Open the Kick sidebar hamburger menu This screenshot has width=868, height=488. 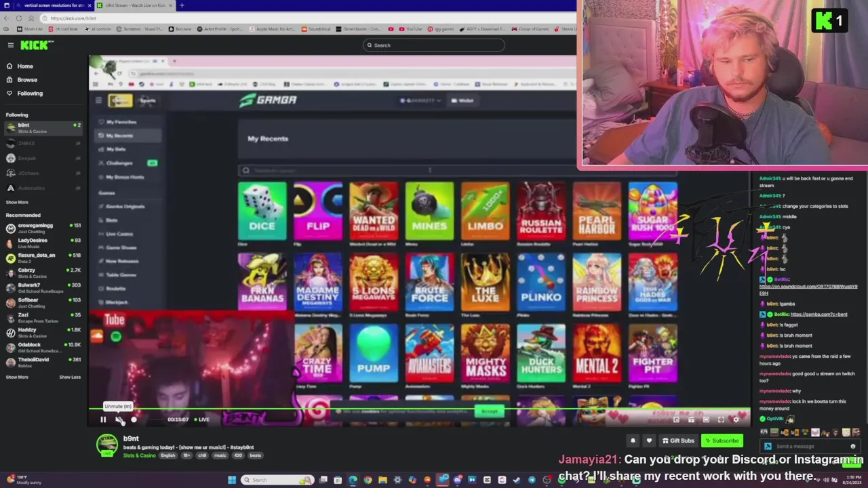tap(10, 45)
